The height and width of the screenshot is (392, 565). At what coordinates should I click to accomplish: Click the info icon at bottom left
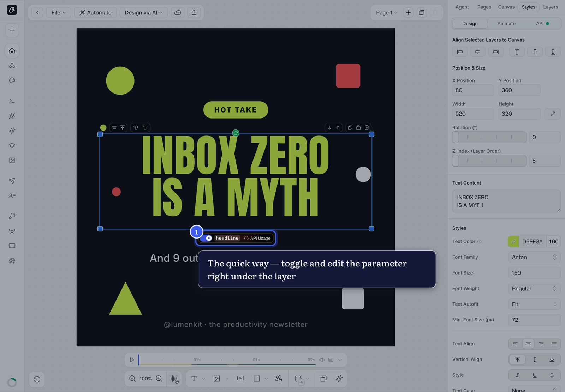tap(37, 379)
